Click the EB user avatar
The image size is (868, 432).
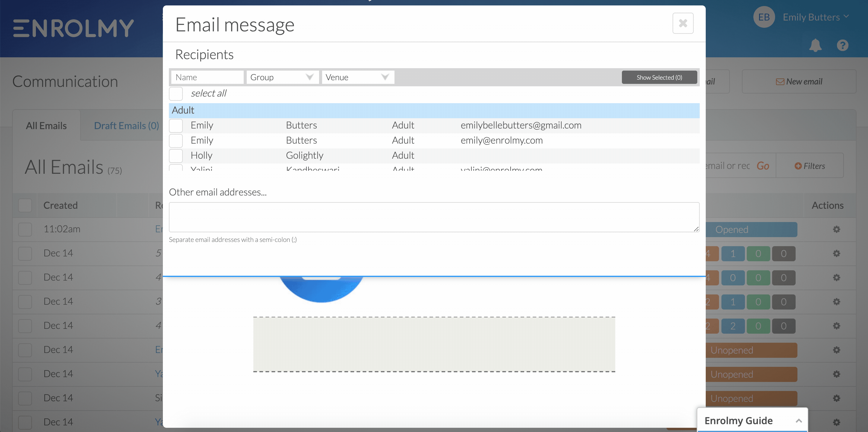(x=764, y=17)
